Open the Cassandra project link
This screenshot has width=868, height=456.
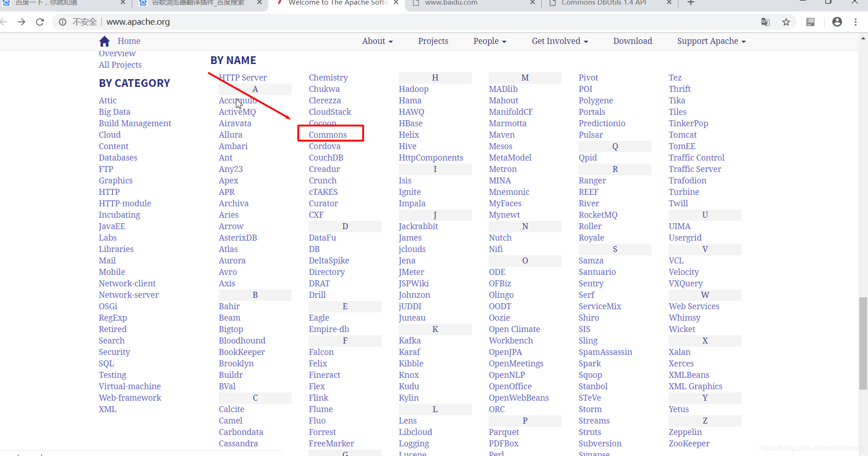click(238, 444)
